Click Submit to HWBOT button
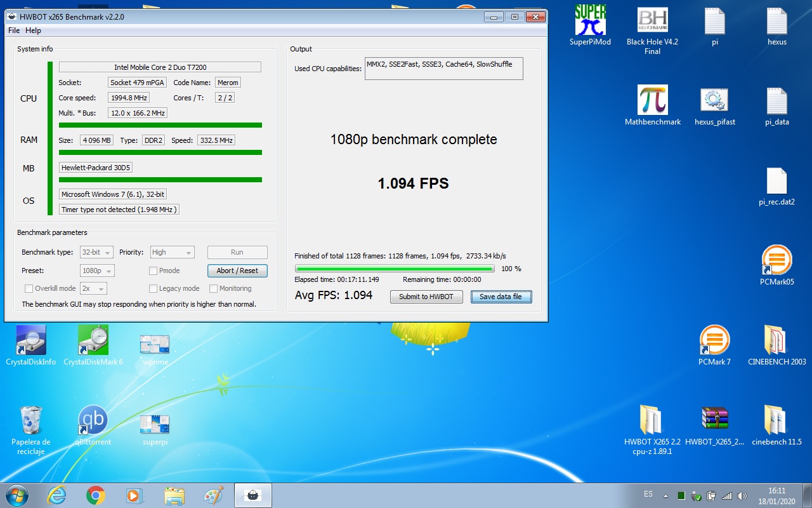 coord(426,297)
